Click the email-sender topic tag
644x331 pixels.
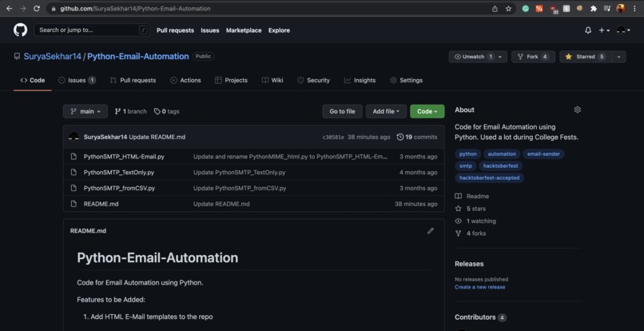(543, 154)
